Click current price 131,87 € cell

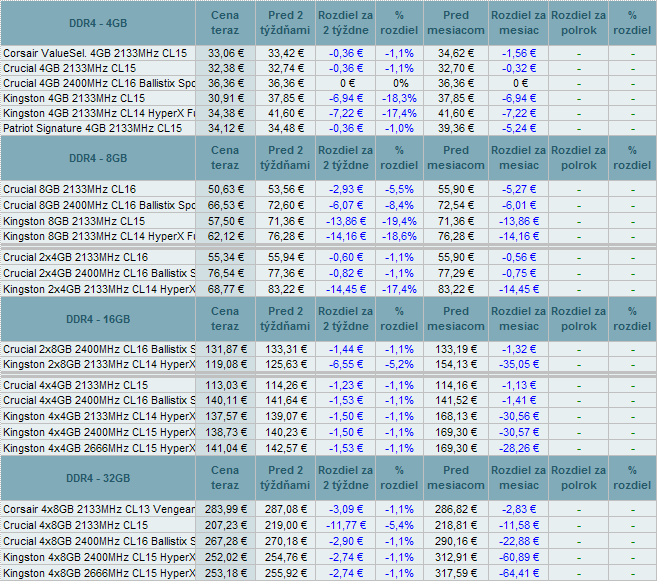pos(225,349)
